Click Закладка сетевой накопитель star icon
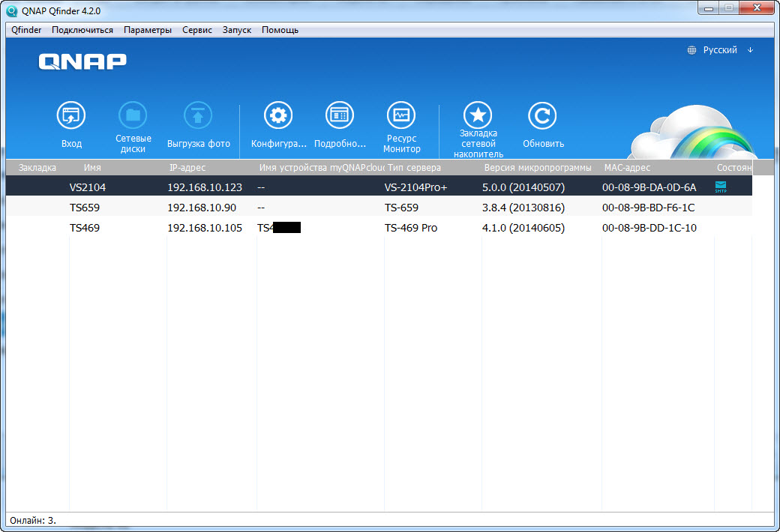780x532 pixels. click(478, 115)
